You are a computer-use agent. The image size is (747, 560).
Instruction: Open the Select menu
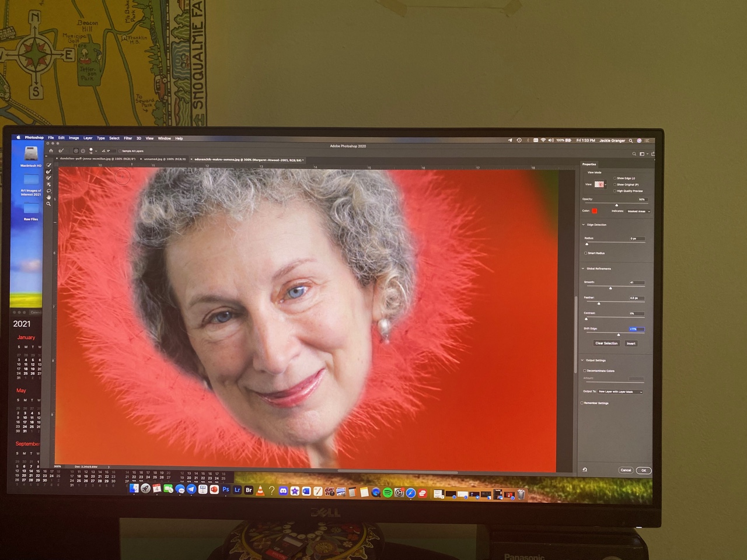pyautogui.click(x=114, y=138)
